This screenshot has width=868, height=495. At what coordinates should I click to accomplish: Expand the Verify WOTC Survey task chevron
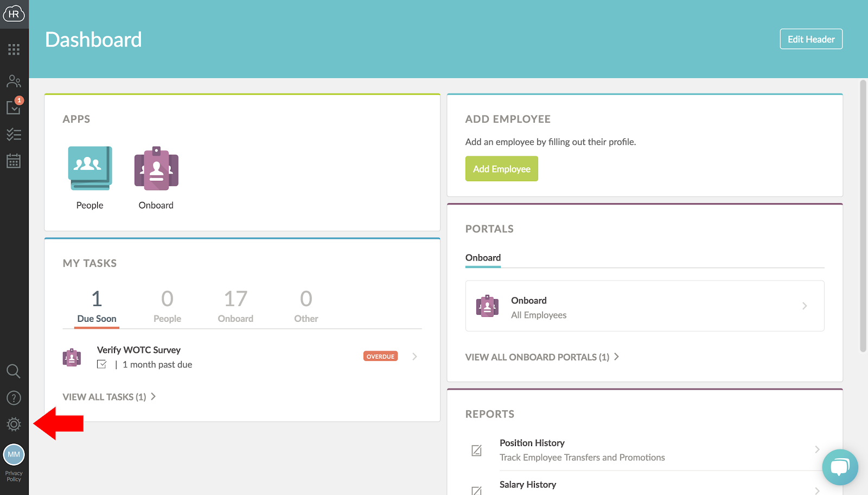[414, 357]
